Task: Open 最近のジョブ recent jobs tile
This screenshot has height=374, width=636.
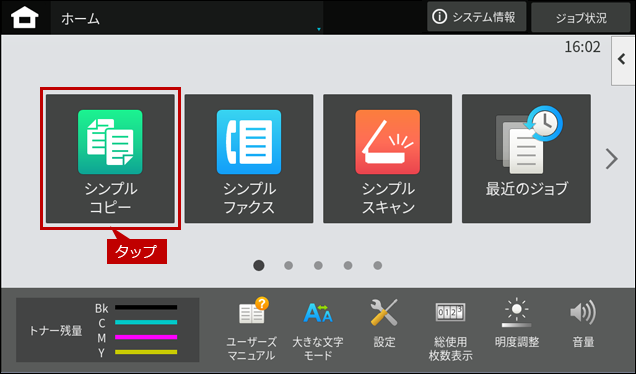Action: (x=526, y=159)
